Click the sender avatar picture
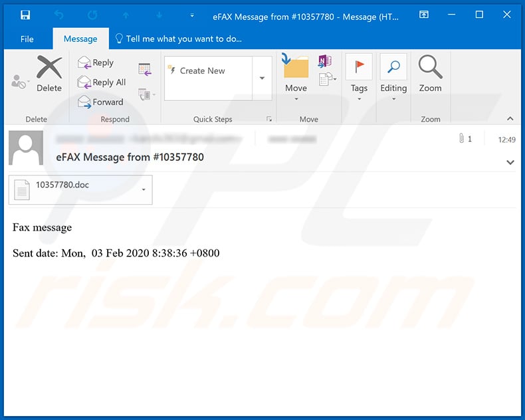 pos(26,148)
